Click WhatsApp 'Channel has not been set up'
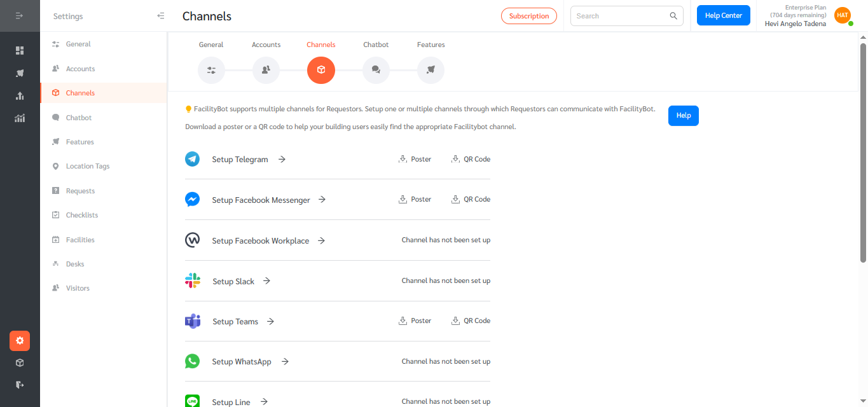 [x=446, y=361]
